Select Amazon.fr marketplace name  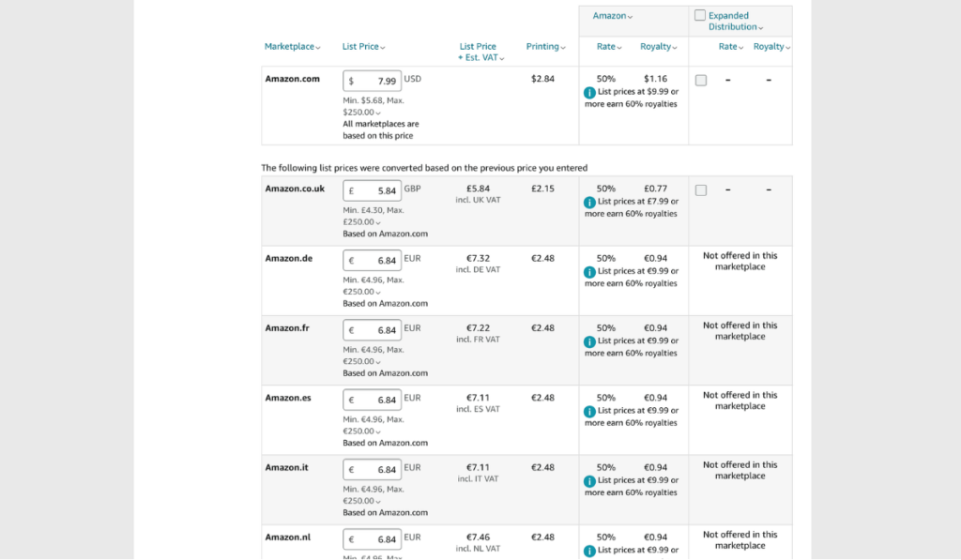[287, 328]
